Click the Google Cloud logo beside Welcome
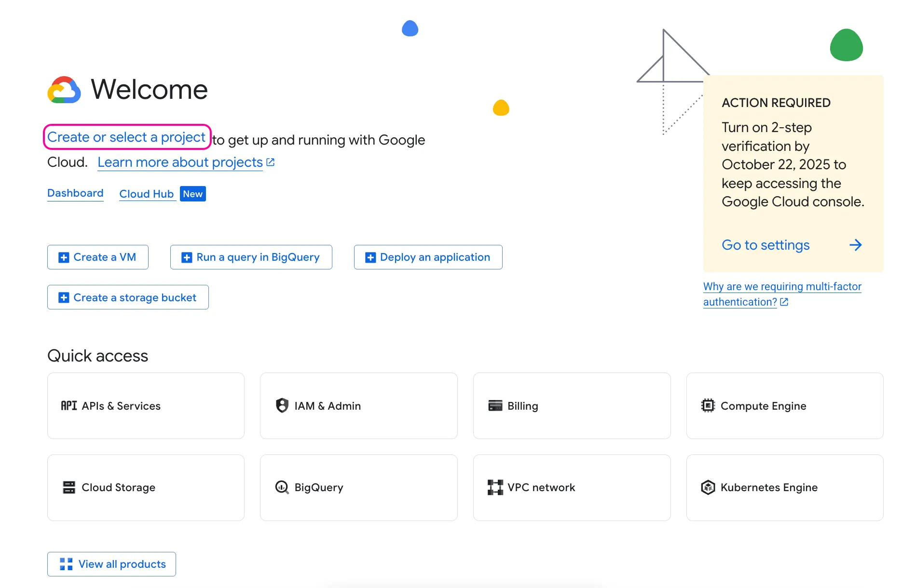Viewport: 902px width, 588px height. (64, 90)
